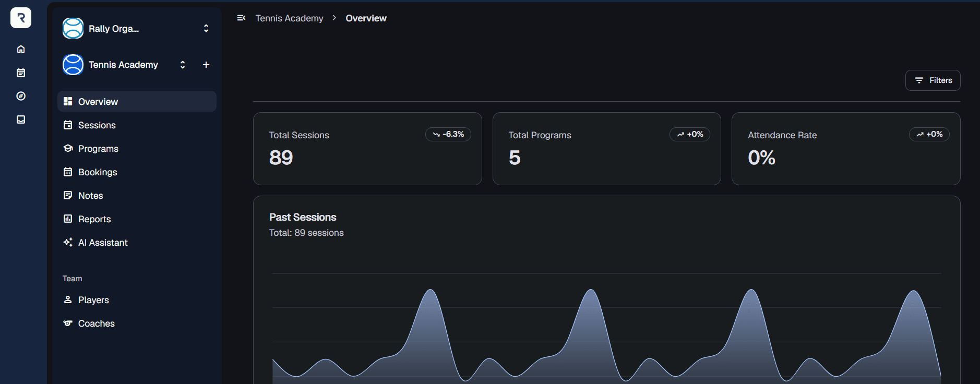Open Reports in the sidebar menu

point(137,219)
